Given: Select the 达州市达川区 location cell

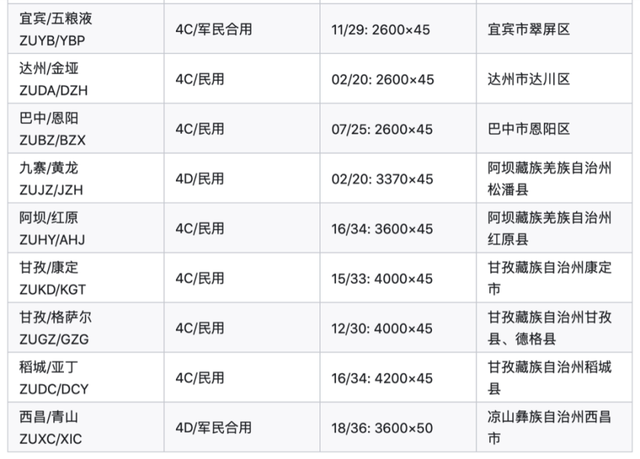Looking at the screenshot, I should [529, 79].
